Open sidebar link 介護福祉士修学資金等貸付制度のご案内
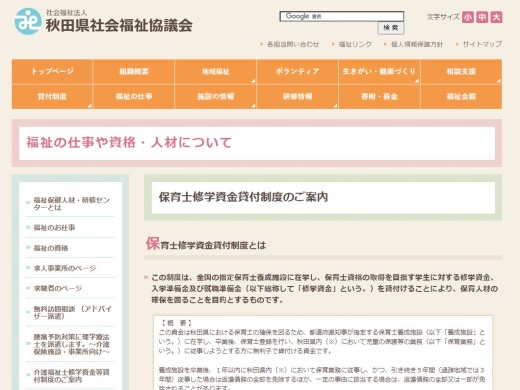The image size is (520, 390). [71, 376]
